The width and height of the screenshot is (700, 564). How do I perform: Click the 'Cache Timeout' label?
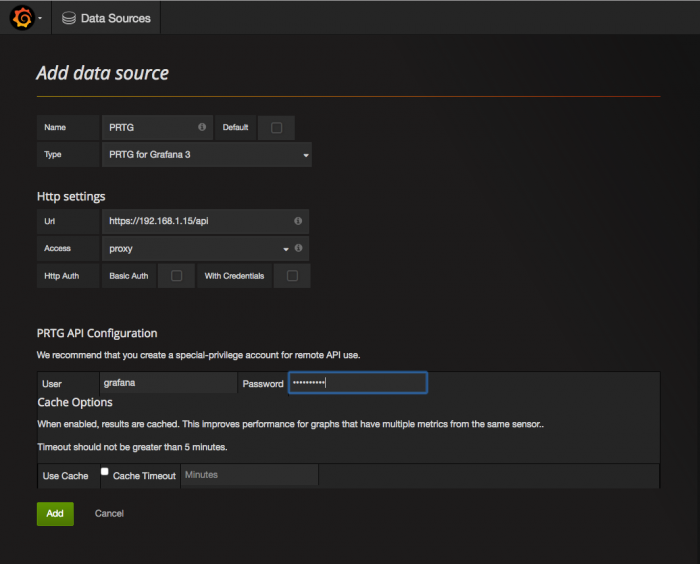coord(144,476)
